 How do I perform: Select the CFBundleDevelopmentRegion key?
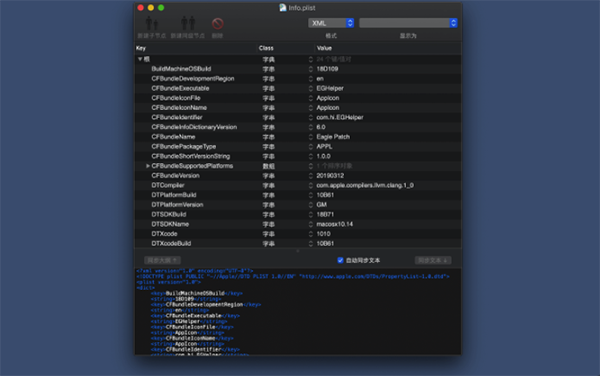[x=192, y=78]
